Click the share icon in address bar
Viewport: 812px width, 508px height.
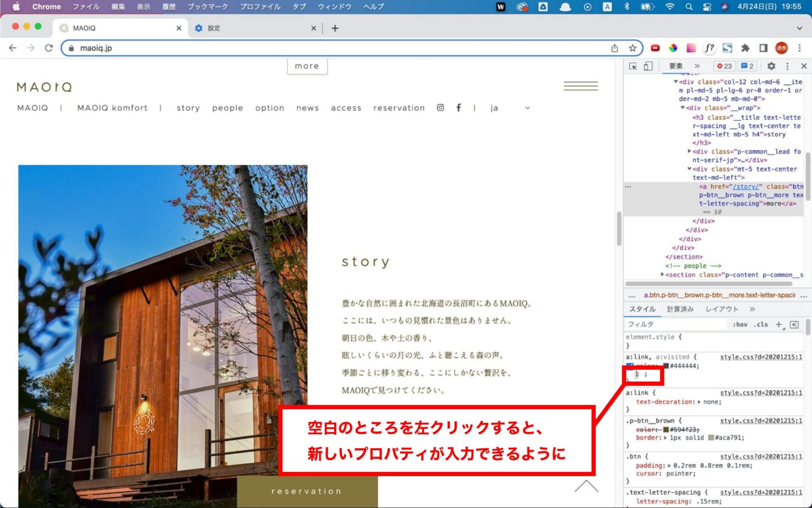614,48
